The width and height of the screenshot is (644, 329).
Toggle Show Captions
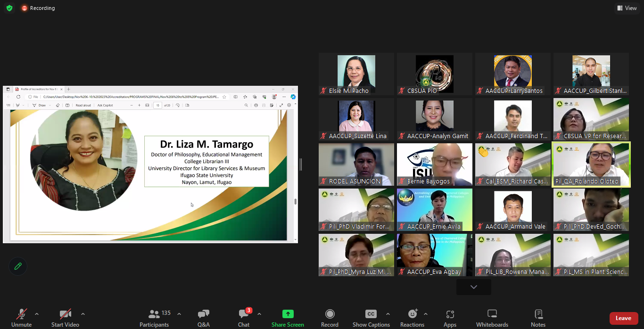coord(371,318)
